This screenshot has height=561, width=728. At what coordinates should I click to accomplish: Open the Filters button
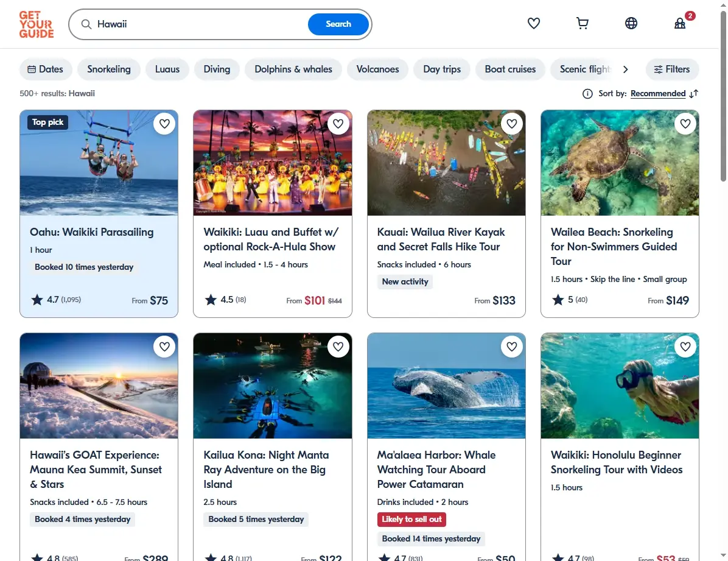672,69
